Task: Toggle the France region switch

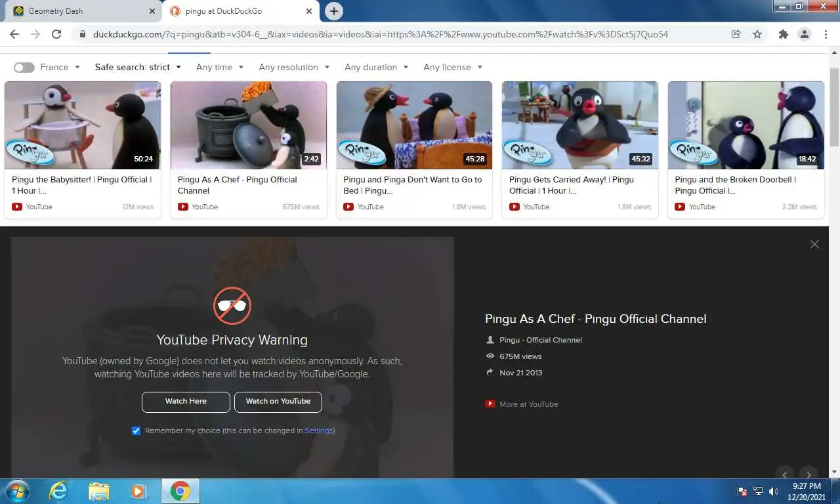Action: [24, 67]
